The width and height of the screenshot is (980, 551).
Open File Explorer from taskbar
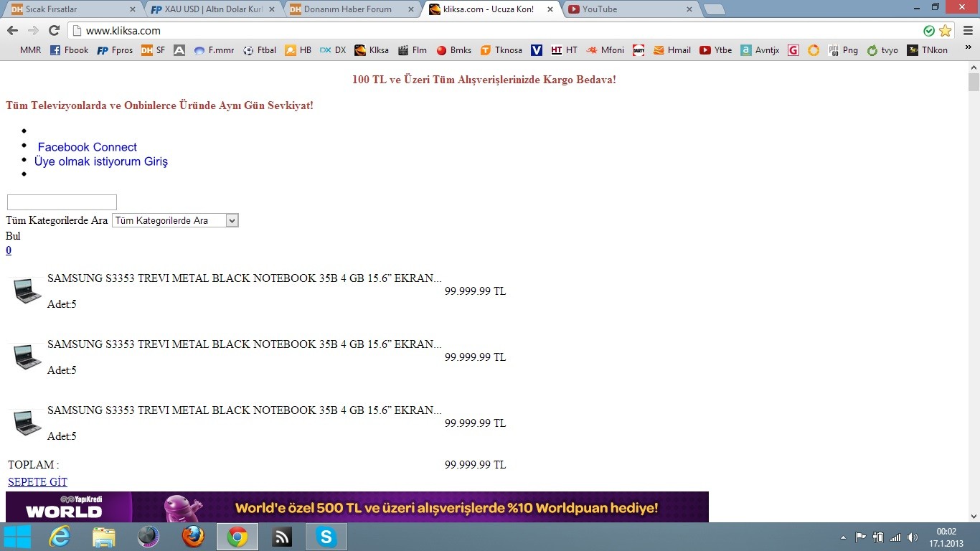pyautogui.click(x=103, y=537)
